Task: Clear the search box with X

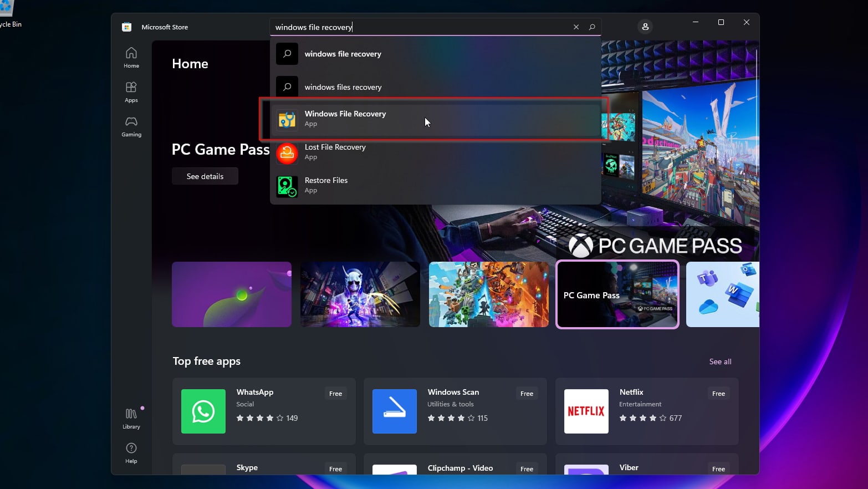Action: click(576, 27)
